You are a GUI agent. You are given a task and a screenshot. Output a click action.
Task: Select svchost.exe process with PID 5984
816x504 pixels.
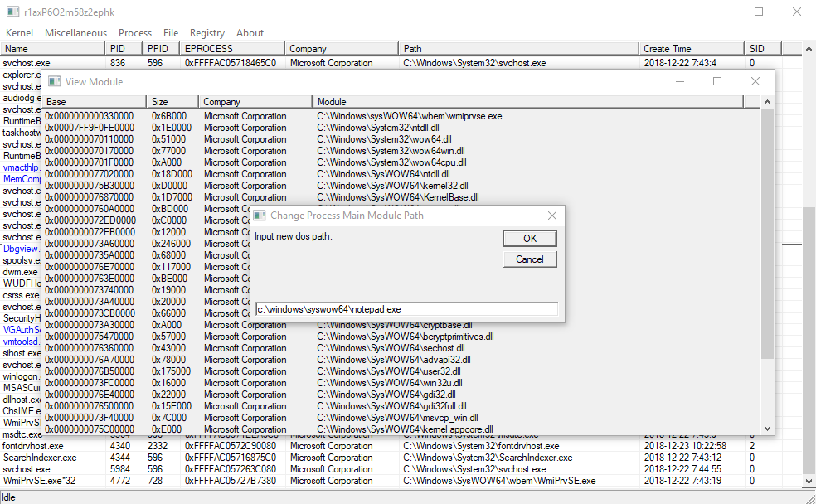point(401,469)
